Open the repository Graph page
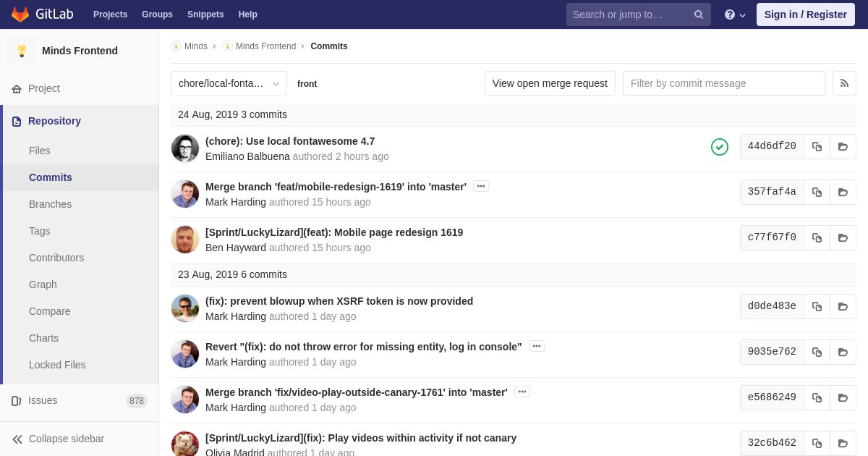 click(x=43, y=284)
